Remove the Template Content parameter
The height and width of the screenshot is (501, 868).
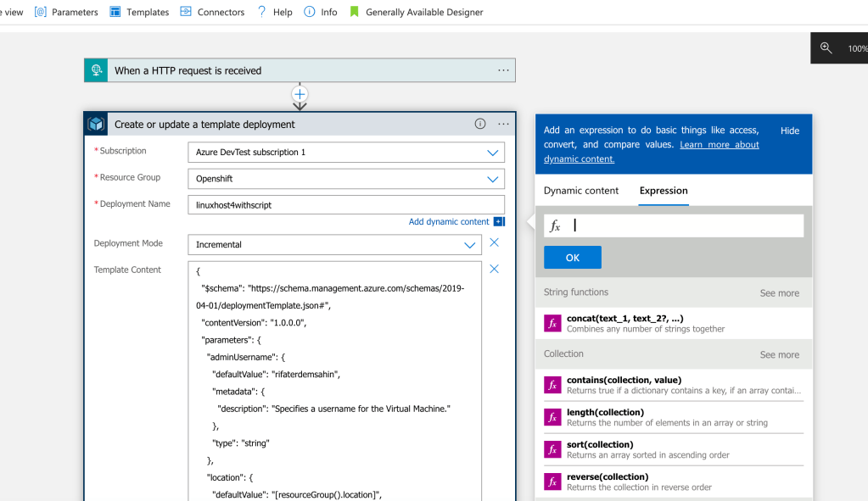tap(495, 270)
